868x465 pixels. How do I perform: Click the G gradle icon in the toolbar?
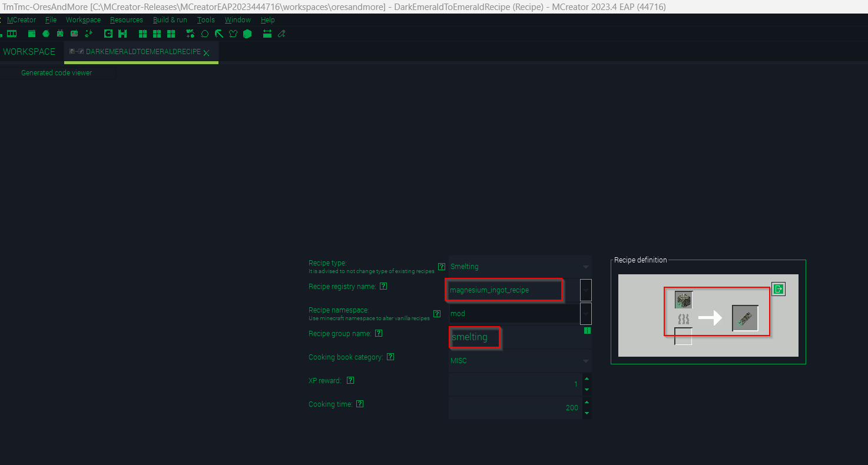108,34
